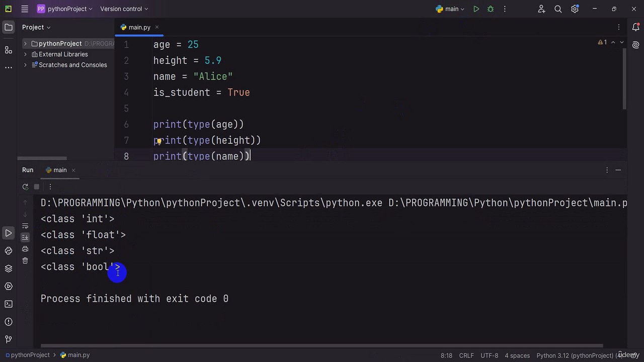Image resolution: width=644 pixels, height=362 pixels.
Task: Run the main configuration
Action: tap(476, 9)
